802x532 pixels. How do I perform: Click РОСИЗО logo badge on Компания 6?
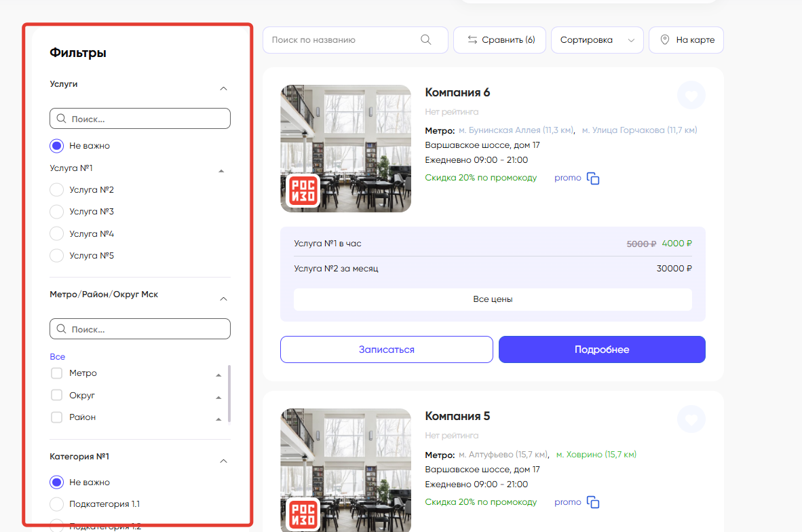point(302,191)
